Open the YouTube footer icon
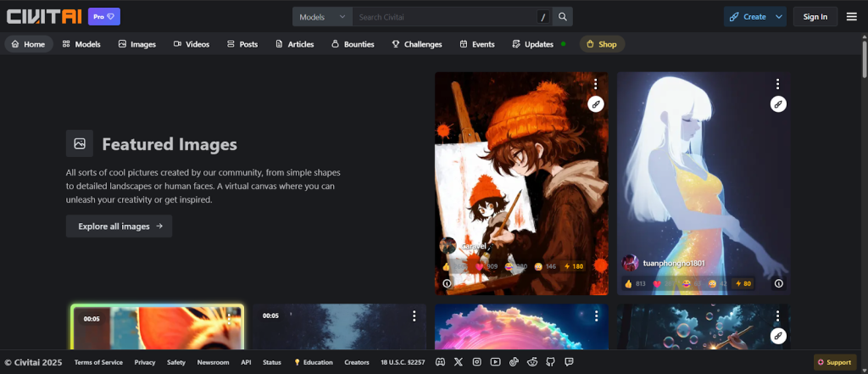This screenshot has width=868, height=374. (495, 362)
